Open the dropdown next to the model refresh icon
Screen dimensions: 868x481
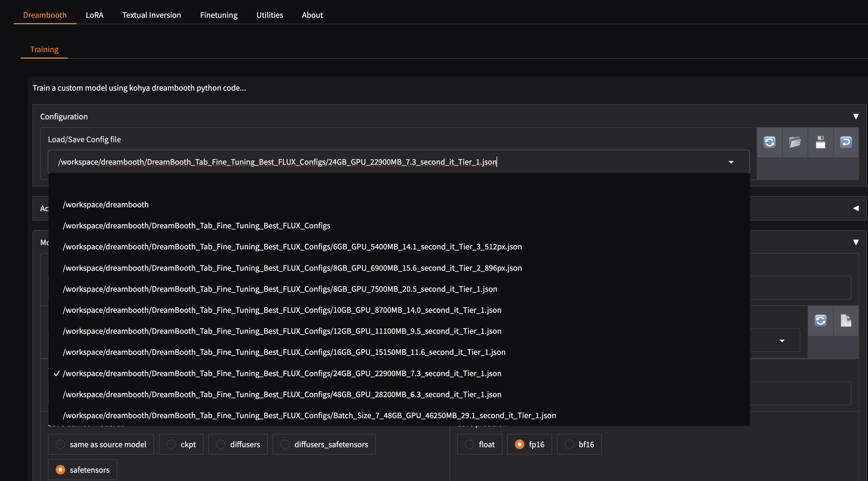click(782, 340)
